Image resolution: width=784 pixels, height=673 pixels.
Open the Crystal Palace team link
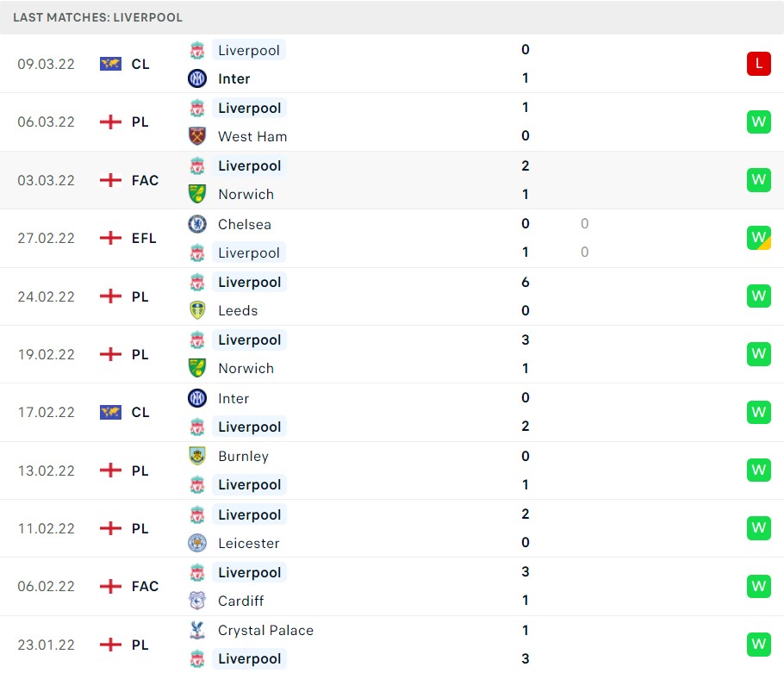click(265, 630)
